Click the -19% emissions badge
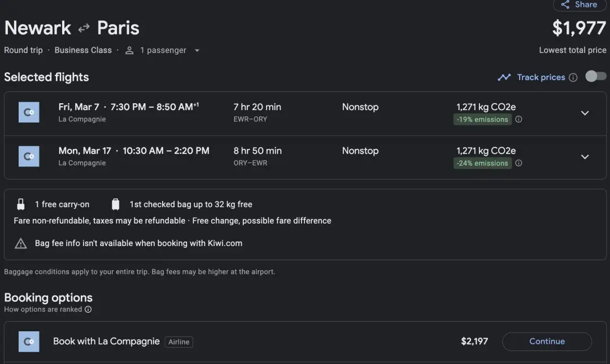The image size is (610, 364). (x=482, y=120)
